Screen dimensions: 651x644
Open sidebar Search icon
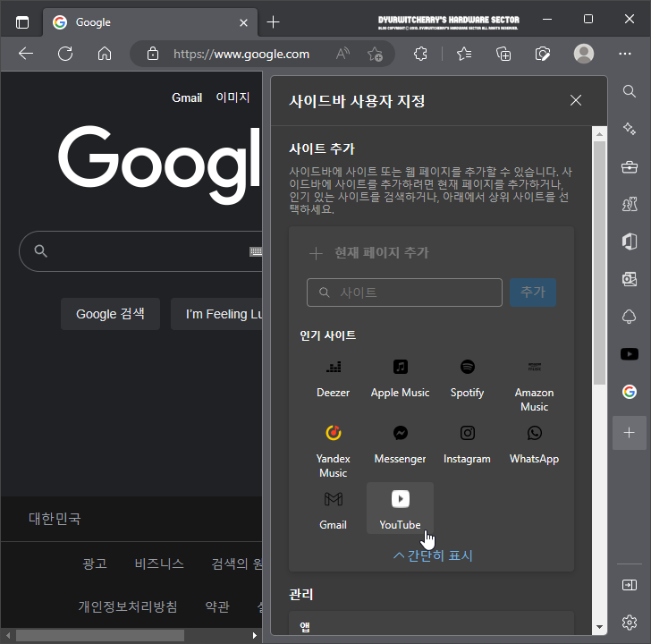pyautogui.click(x=630, y=91)
